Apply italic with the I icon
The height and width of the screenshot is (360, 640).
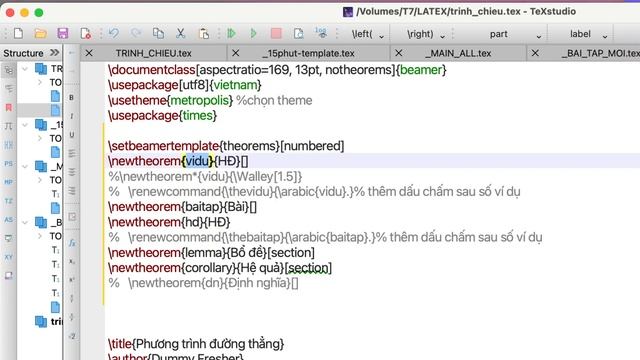(72, 116)
